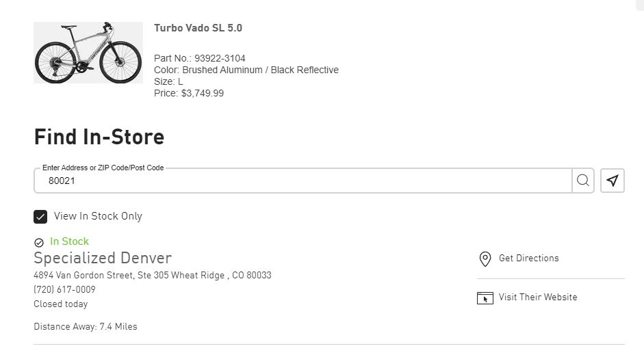644x357 pixels.
Task: Click the browser window website icon
Action: 485,297
